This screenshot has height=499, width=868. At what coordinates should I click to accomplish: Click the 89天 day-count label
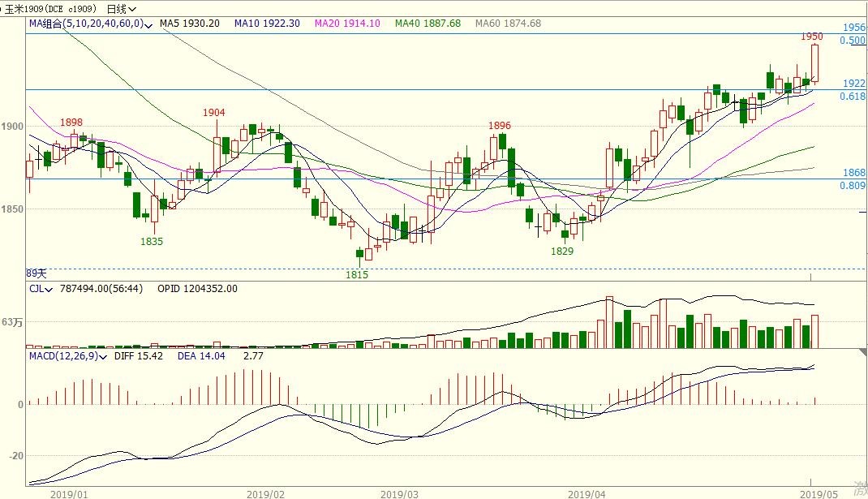pos(37,273)
